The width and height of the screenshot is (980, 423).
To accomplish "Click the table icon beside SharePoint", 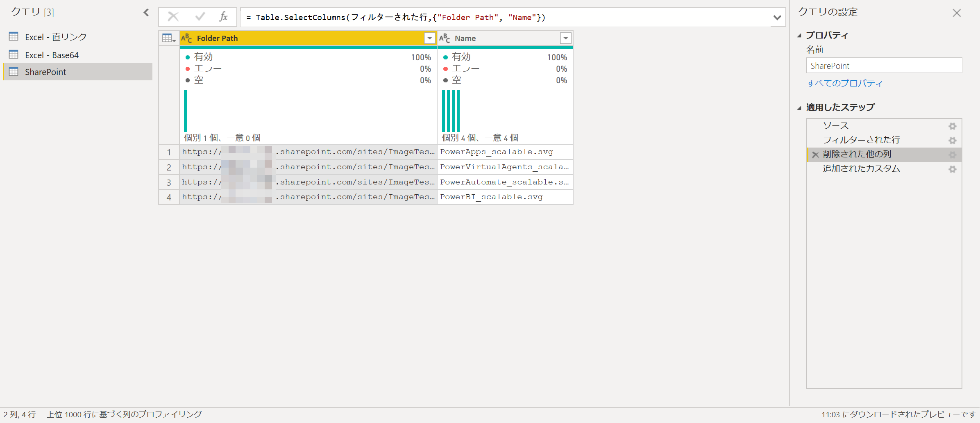I will (x=14, y=72).
